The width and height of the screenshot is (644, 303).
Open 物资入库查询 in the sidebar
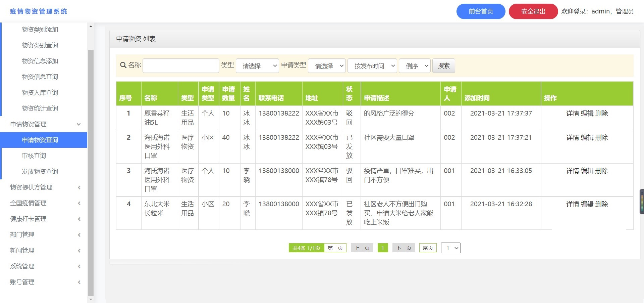tap(40, 93)
